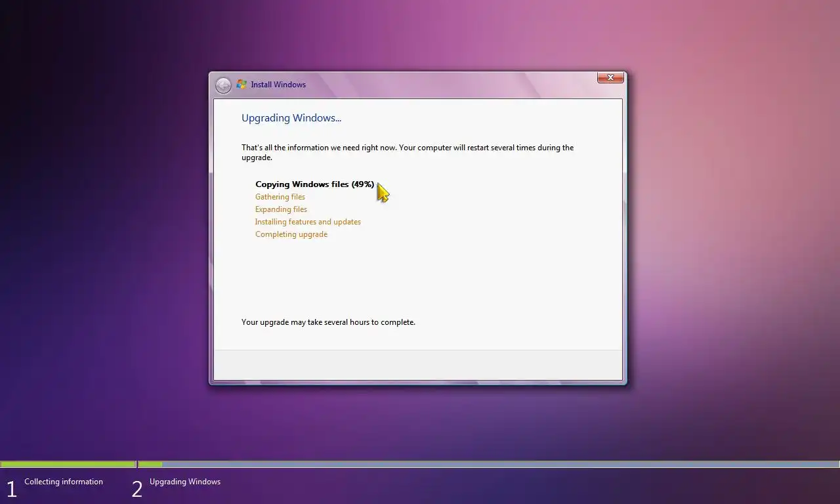
Task: Select the "Expanding files" step
Action: coord(281,209)
